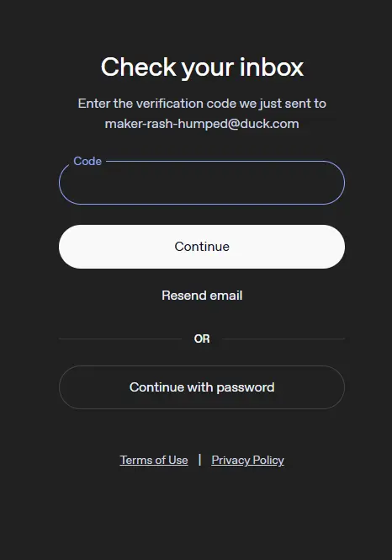The image size is (392, 560).
Task: Click the divider line right of OR
Action: (x=283, y=339)
